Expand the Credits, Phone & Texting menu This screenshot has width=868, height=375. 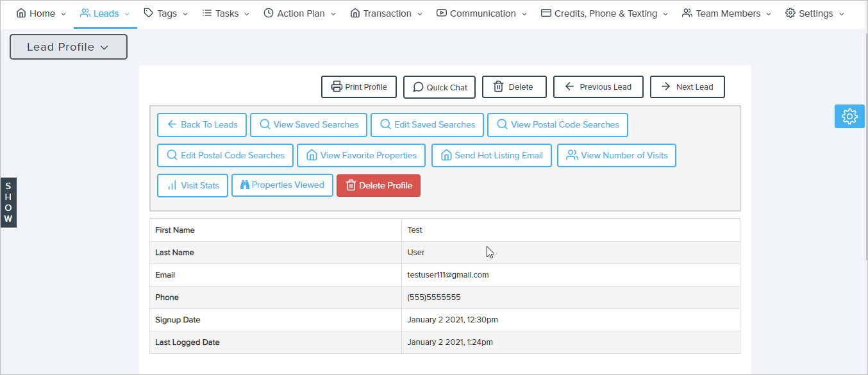604,13
